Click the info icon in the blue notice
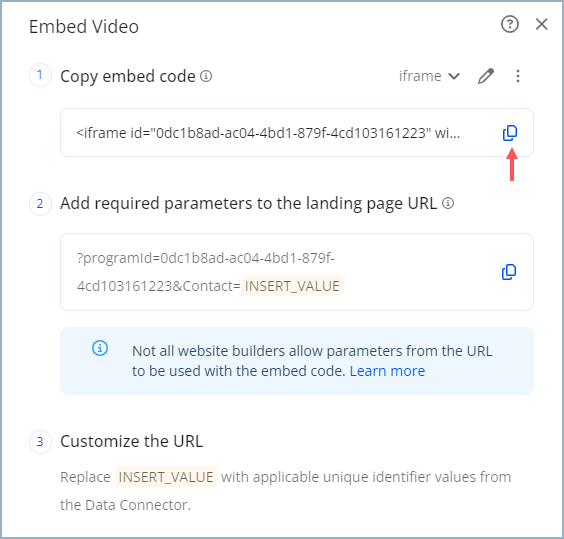 pos(100,348)
